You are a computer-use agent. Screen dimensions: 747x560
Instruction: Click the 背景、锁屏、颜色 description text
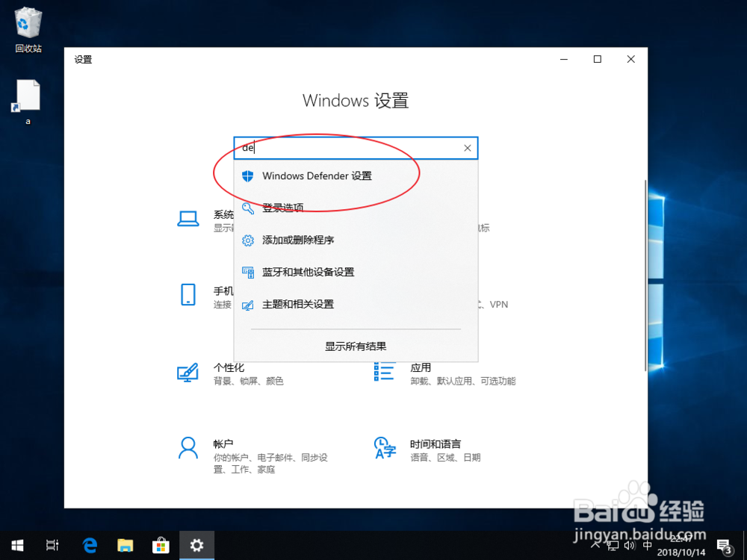click(x=248, y=381)
